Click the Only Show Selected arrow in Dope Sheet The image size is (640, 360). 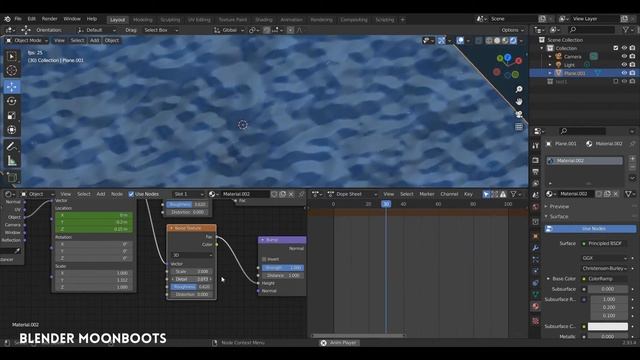coord(486,194)
